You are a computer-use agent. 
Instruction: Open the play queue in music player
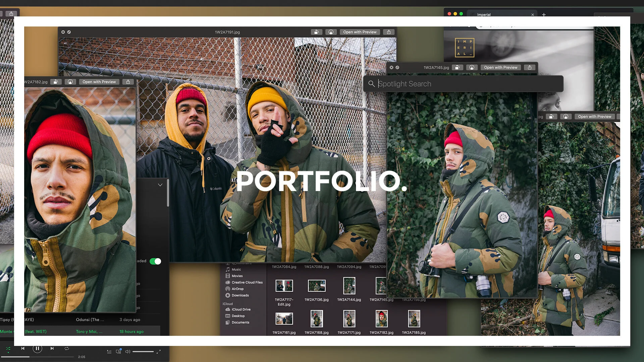click(x=109, y=351)
